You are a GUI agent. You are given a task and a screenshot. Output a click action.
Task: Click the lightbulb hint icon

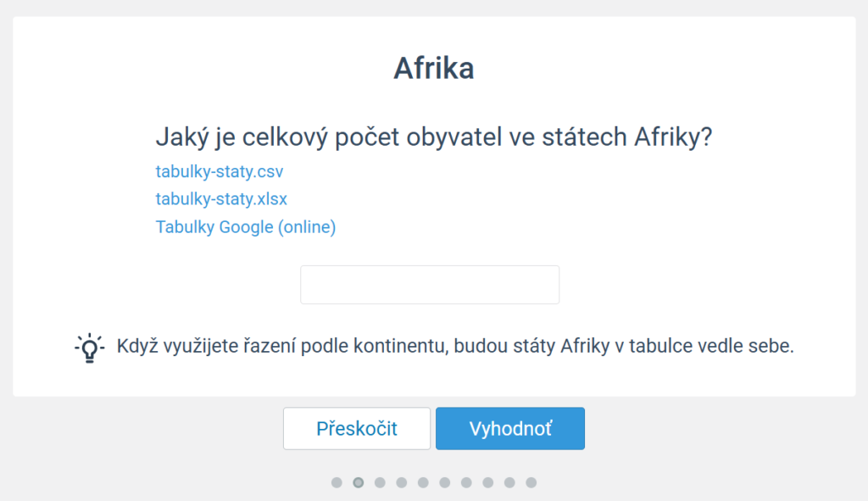pos(89,348)
